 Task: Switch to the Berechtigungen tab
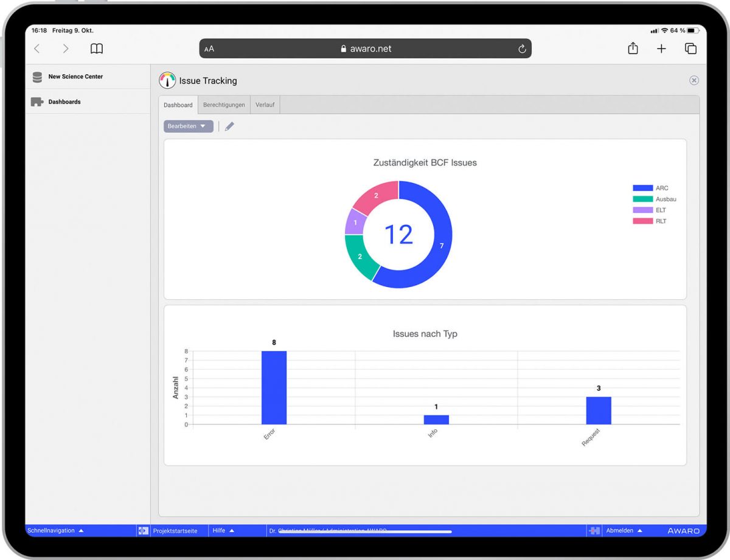[x=224, y=105]
